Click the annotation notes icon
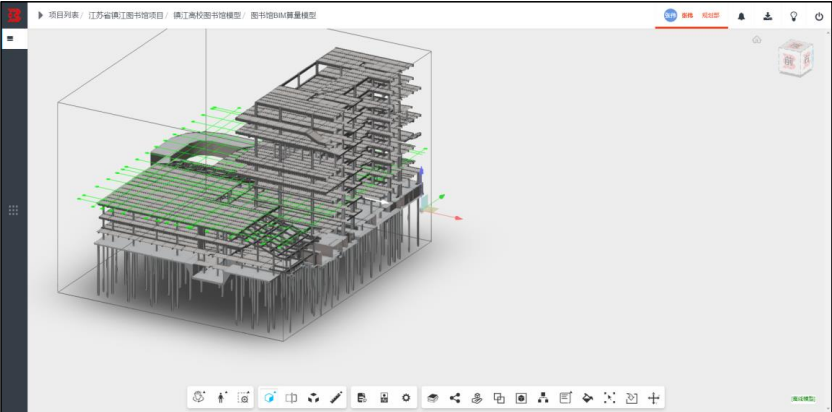This screenshot has width=832, height=412. 566,397
